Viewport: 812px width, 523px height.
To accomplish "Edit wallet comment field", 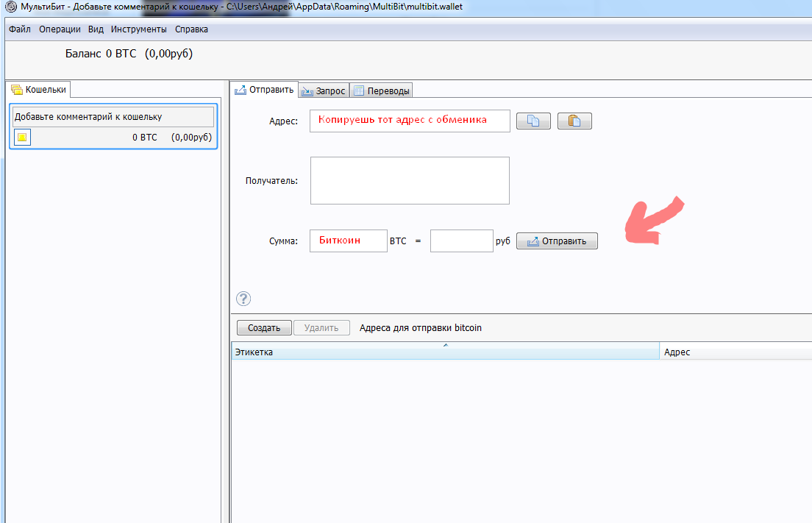I will (x=113, y=116).
